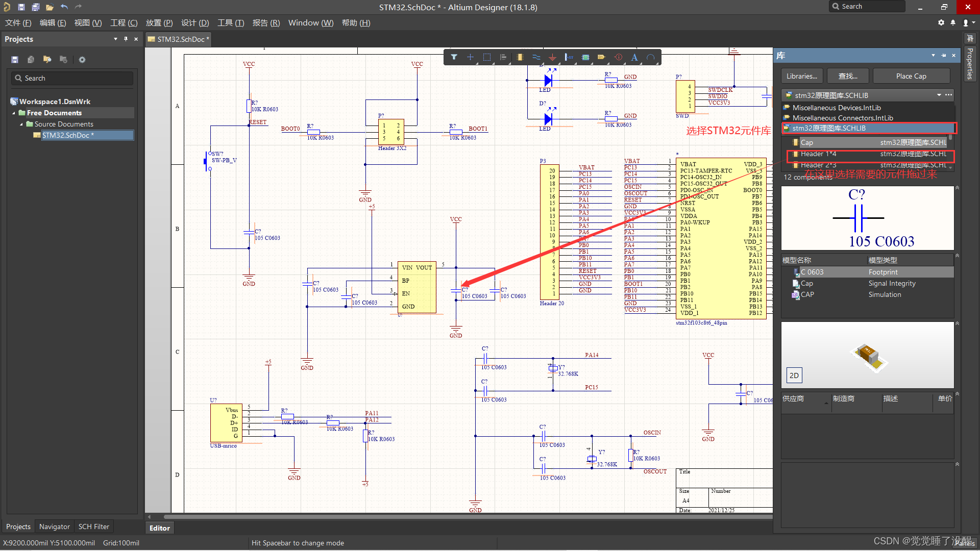The height and width of the screenshot is (551, 980).
Task: Open the 放置 (P) menu
Action: [159, 23]
